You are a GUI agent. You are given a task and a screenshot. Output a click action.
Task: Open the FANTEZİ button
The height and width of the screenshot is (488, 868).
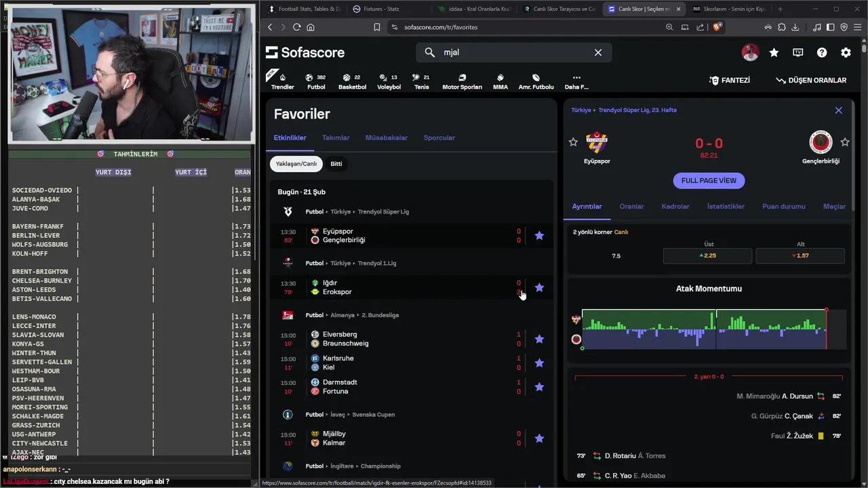[x=730, y=80]
